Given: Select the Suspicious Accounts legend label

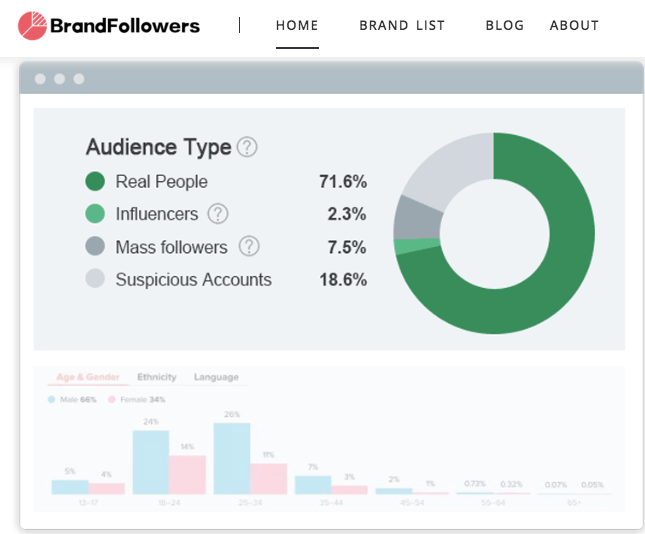Looking at the screenshot, I should pos(193,280).
